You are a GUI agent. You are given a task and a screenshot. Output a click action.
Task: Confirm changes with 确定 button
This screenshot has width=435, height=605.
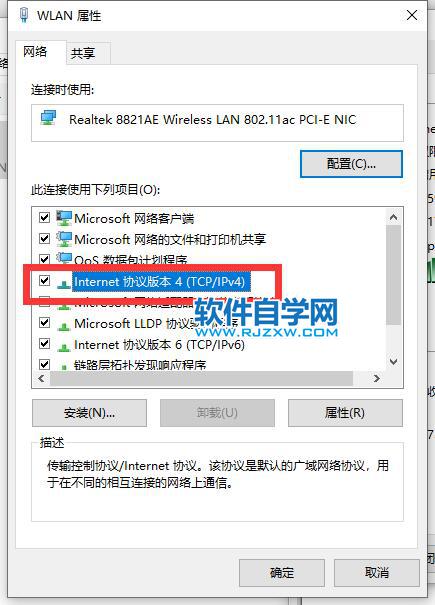(x=282, y=573)
